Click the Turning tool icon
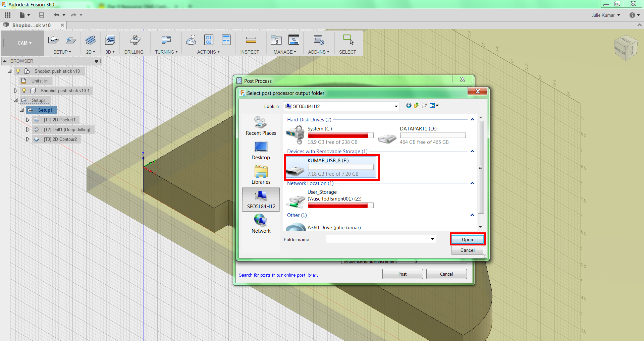The width and height of the screenshot is (644, 341). point(166,40)
